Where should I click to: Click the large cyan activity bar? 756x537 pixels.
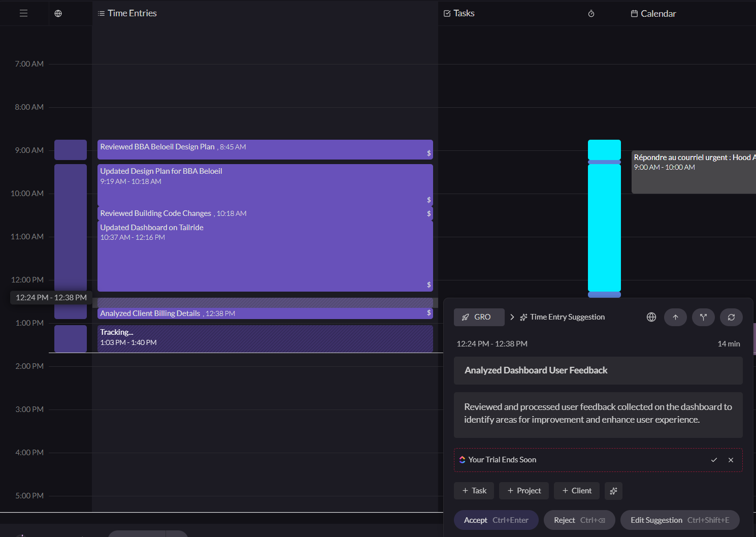[604, 227]
